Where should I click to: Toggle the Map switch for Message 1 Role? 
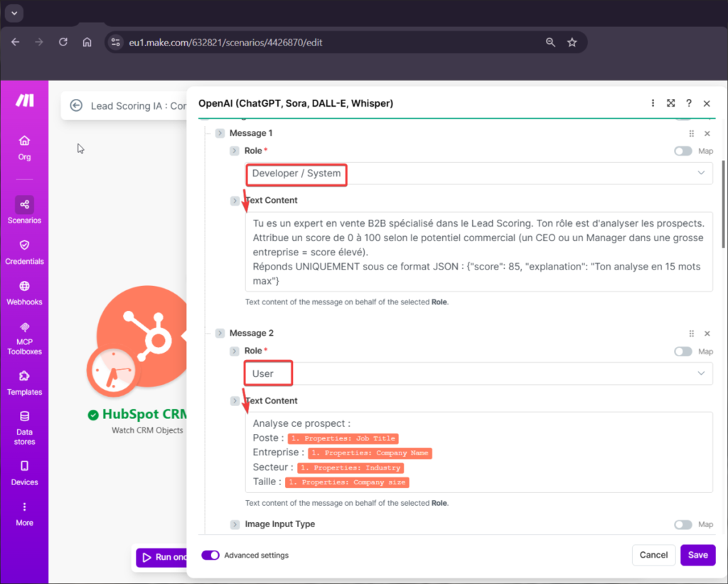(682, 151)
